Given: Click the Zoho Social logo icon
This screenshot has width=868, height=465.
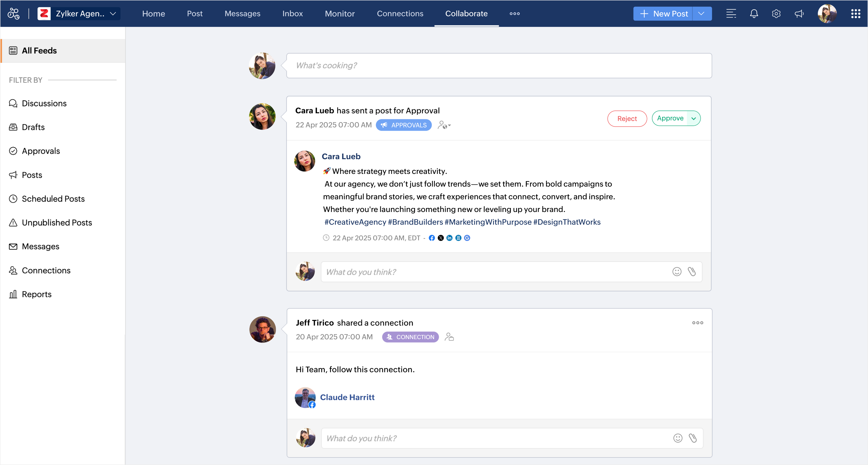Looking at the screenshot, I should [x=14, y=14].
